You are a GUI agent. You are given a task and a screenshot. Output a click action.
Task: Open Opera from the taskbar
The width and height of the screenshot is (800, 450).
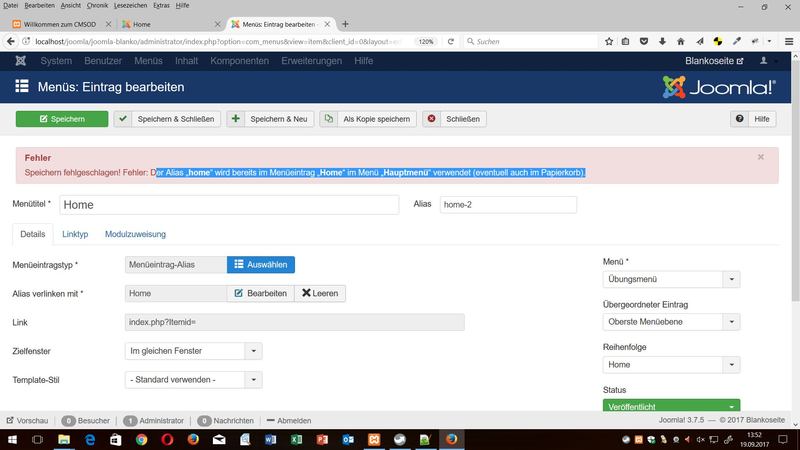167,439
